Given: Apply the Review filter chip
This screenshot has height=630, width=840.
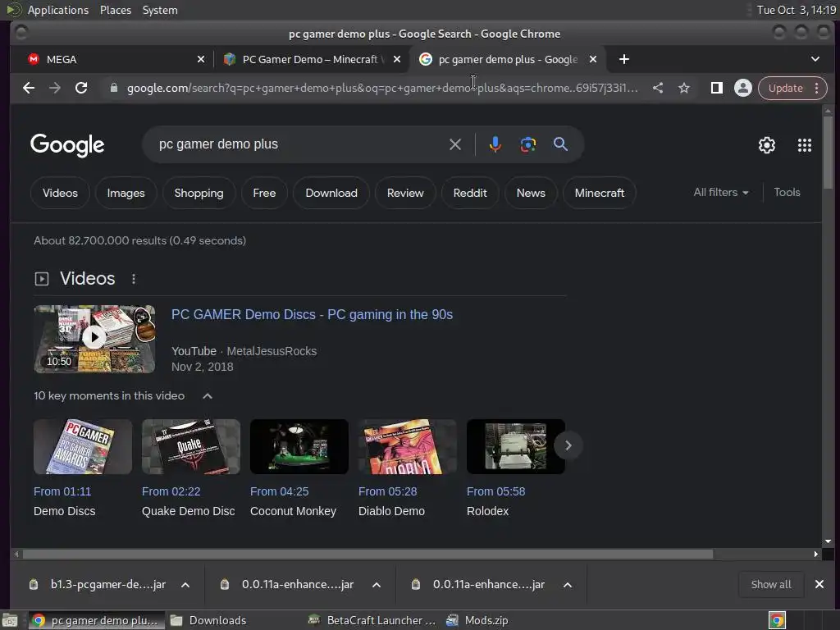Looking at the screenshot, I should click(405, 193).
